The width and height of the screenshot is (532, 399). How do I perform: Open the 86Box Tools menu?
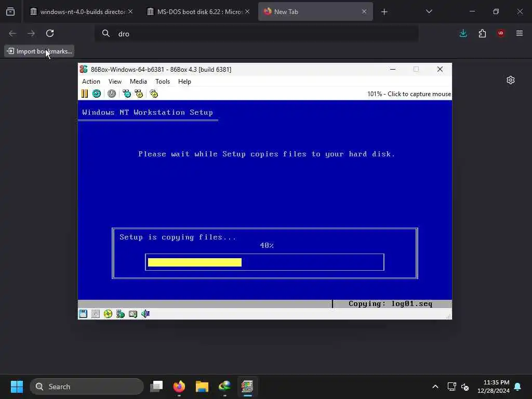[x=163, y=82]
